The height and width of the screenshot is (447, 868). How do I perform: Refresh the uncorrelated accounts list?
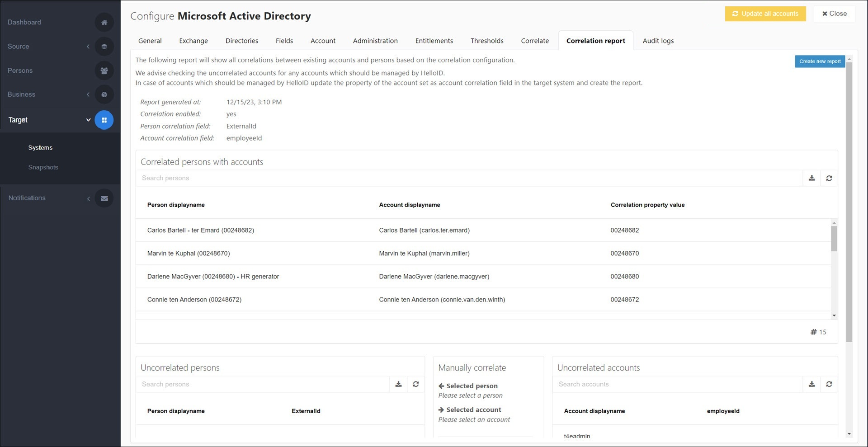tap(829, 384)
